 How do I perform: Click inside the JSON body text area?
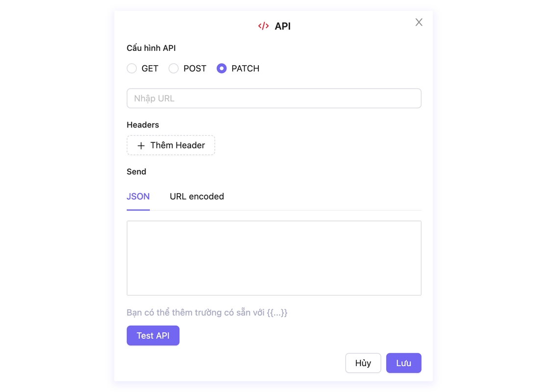tap(273, 258)
